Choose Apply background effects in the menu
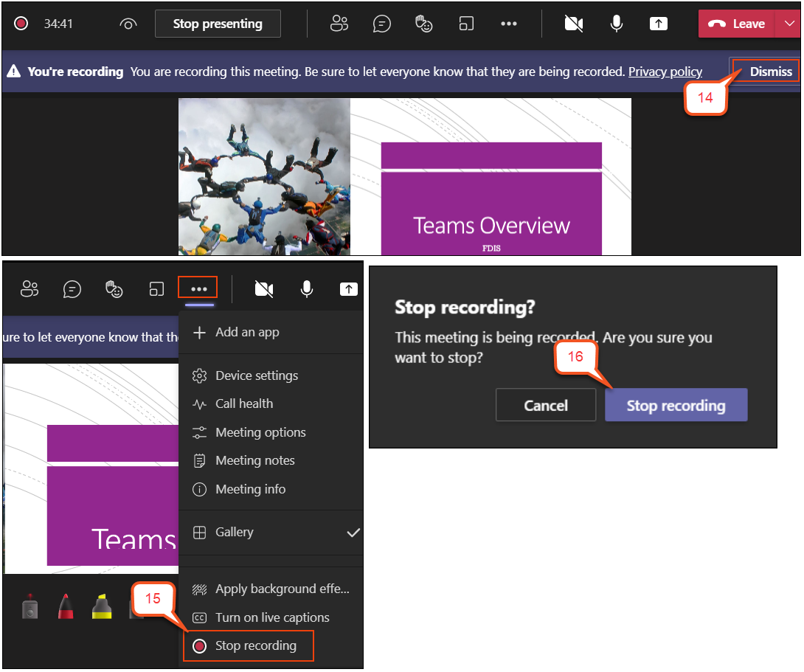Viewport: 804px width, 672px height. click(x=271, y=589)
